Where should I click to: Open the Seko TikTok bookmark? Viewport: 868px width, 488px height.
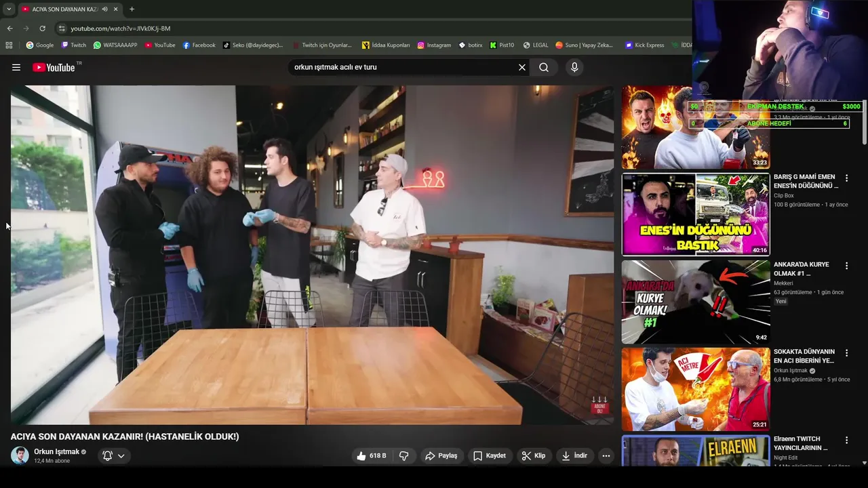253,45
